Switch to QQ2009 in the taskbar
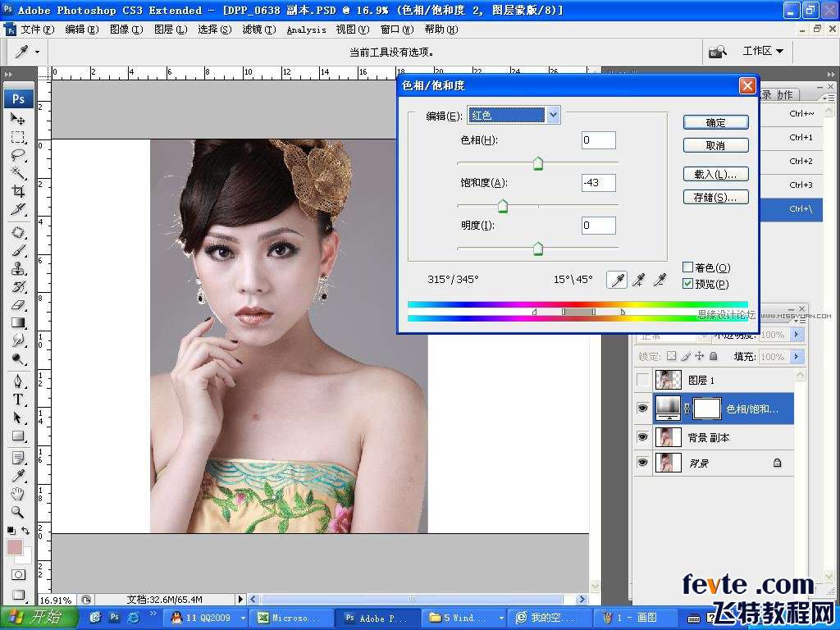Screen dimensions: 840x630 tap(207, 618)
